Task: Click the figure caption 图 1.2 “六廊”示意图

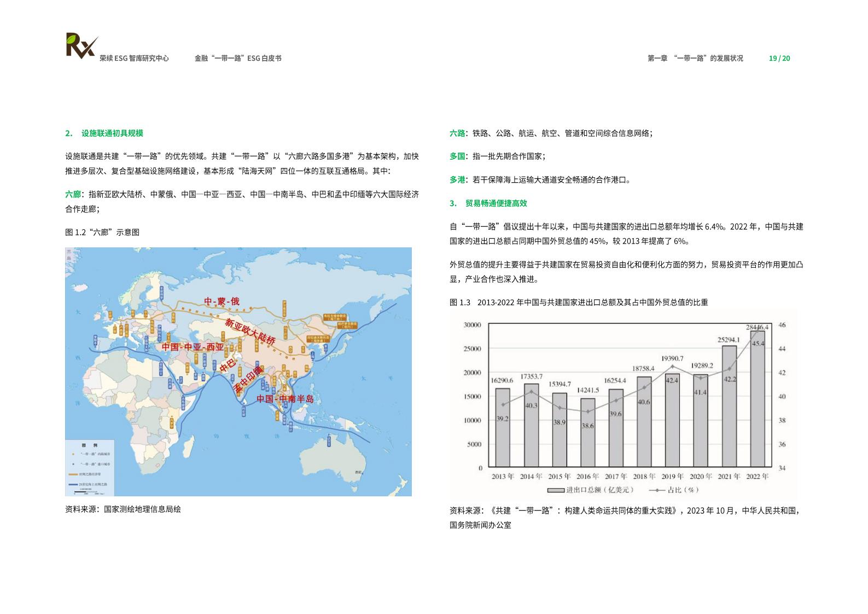Action: click(x=102, y=233)
